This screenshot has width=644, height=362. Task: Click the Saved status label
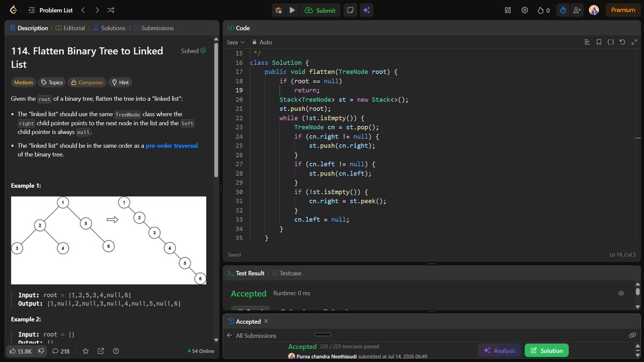[x=234, y=255]
